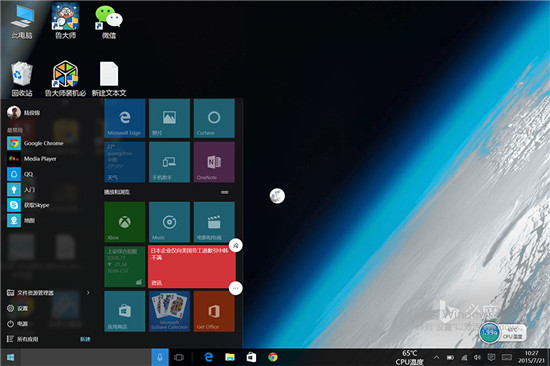The image size is (550, 366).
Task: Open the Phone Companion tile
Action: click(169, 162)
